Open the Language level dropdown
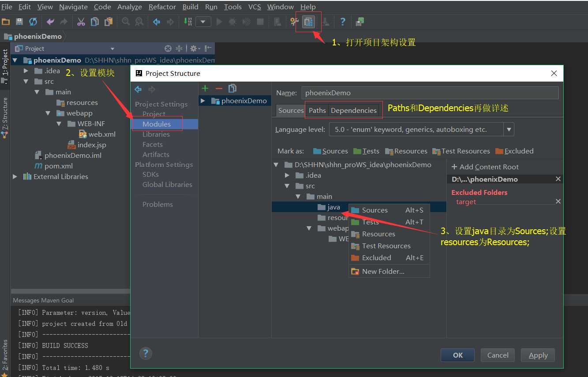 [509, 130]
